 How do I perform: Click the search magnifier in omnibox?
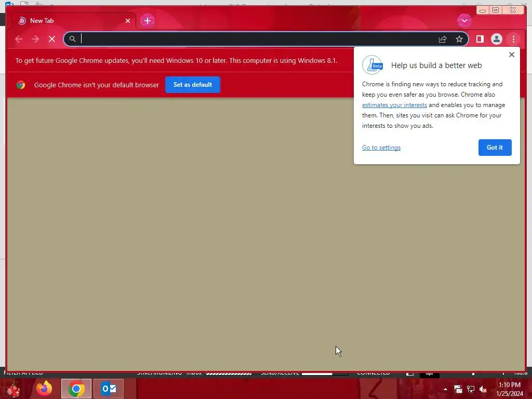coord(73,39)
